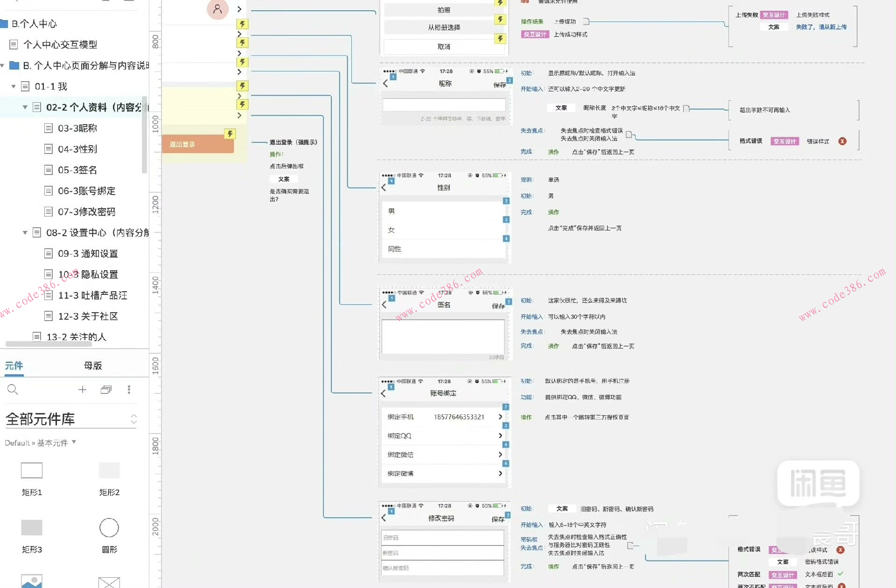Image resolution: width=896 pixels, height=588 pixels.
Task: Open the three-dot library options menu
Action: [x=129, y=389]
